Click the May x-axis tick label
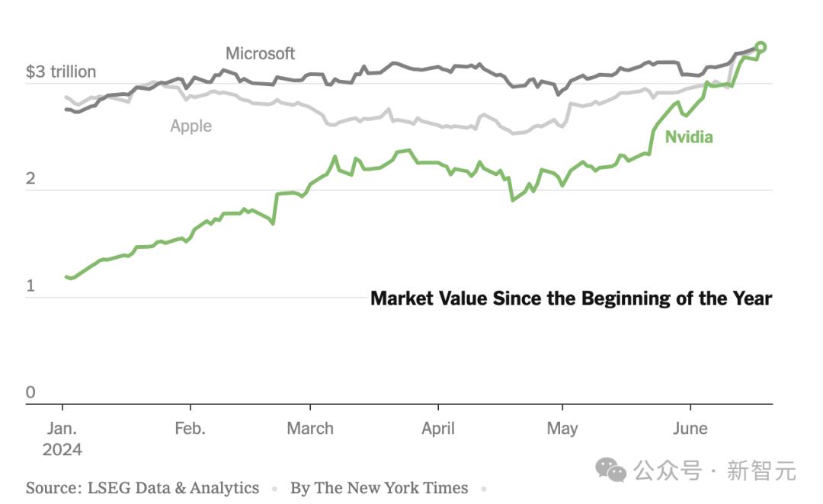The height and width of the screenshot is (504, 823). click(x=562, y=429)
